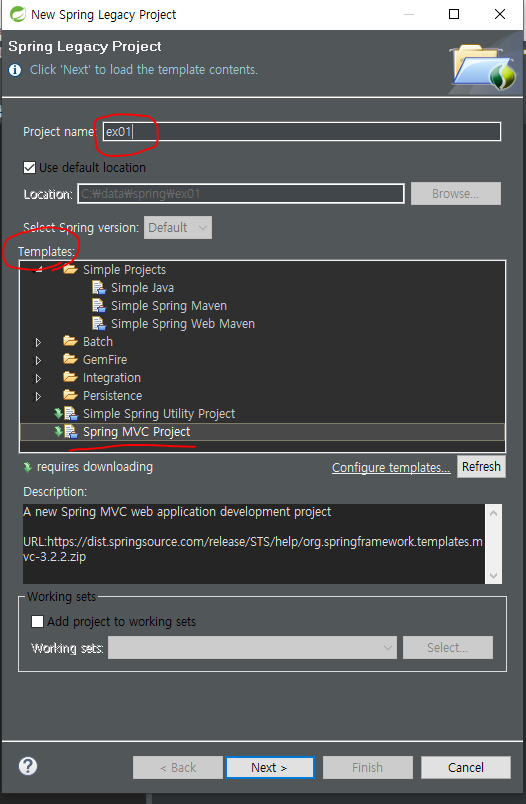
Task: Click the Batch folder icon
Action: click(x=70, y=341)
